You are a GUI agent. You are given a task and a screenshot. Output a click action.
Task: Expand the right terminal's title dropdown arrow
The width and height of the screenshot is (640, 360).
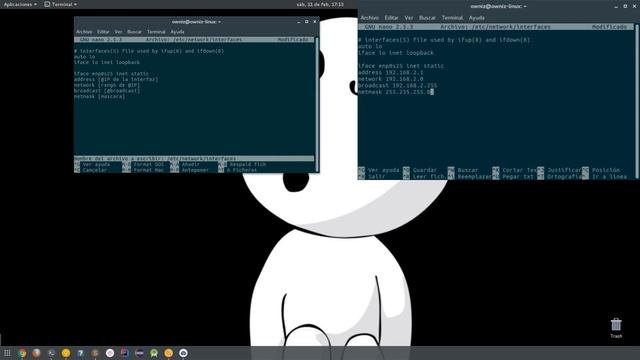tap(525, 6)
